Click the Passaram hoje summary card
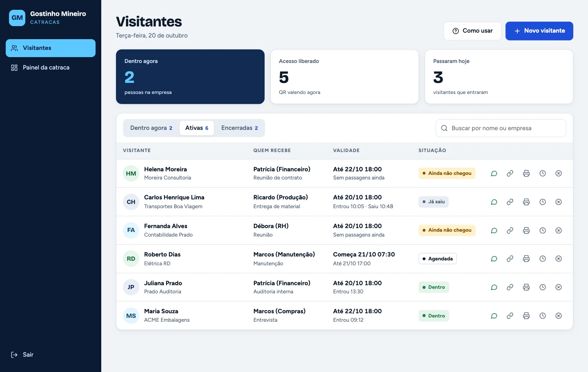Viewport: 588px width, 372px height. pos(499,77)
